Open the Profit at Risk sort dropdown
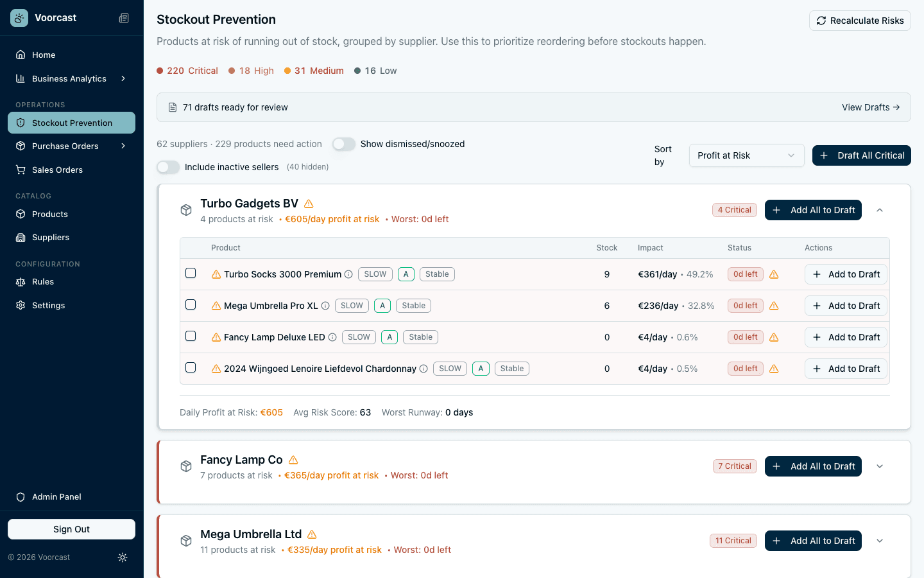924x578 pixels. [746, 155]
